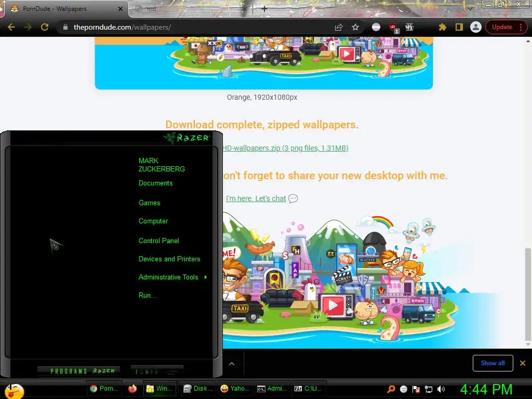Open the 'Disk ...' taskbar button
532x399 pixels.
197,389
